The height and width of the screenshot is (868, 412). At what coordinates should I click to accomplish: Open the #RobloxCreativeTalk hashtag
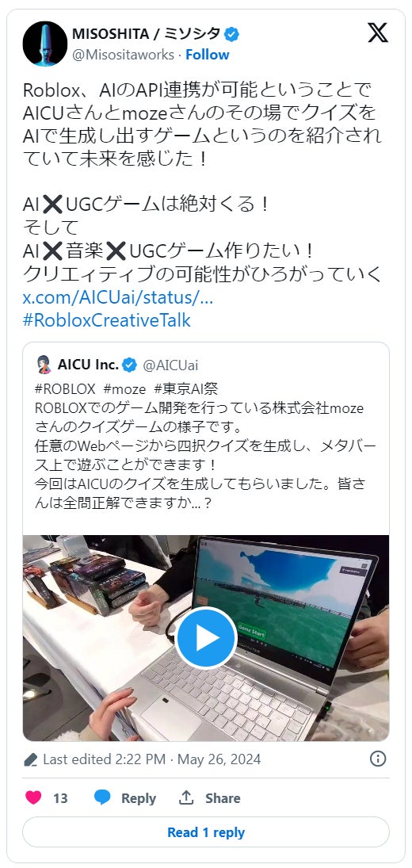pyautogui.click(x=107, y=320)
